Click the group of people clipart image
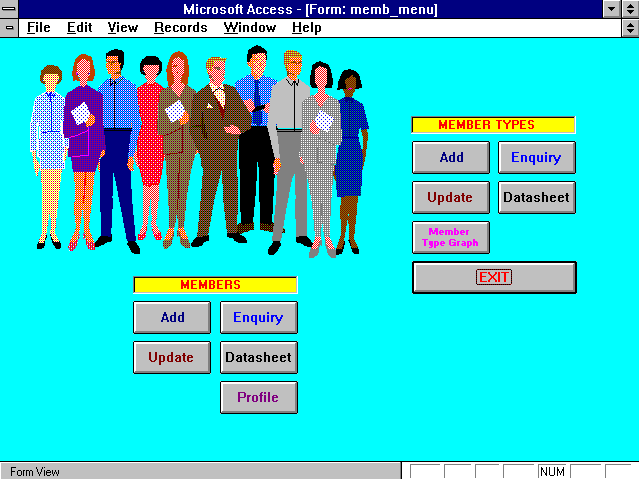This screenshot has height=479, width=639. pos(199,152)
